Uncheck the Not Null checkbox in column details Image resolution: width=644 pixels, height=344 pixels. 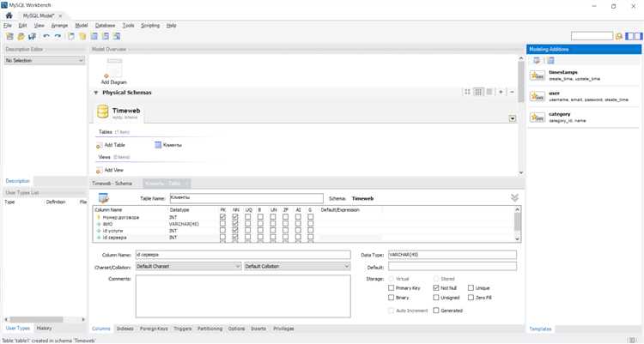click(x=436, y=288)
